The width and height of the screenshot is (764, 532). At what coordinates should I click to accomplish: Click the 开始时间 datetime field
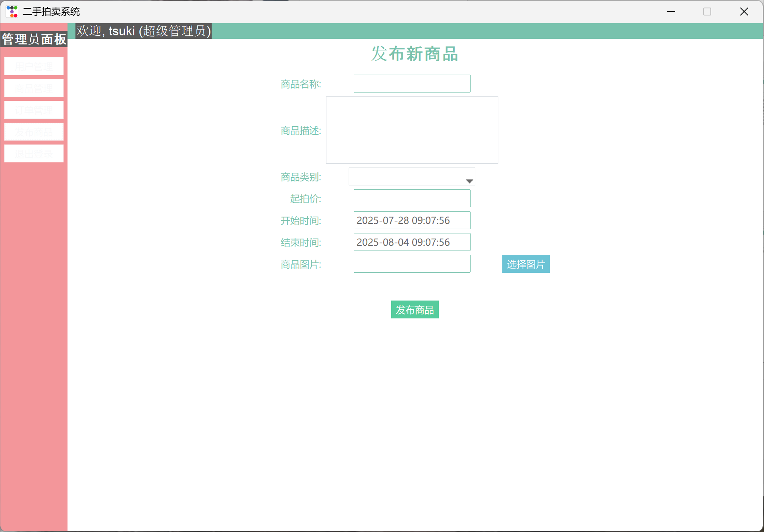click(x=412, y=220)
